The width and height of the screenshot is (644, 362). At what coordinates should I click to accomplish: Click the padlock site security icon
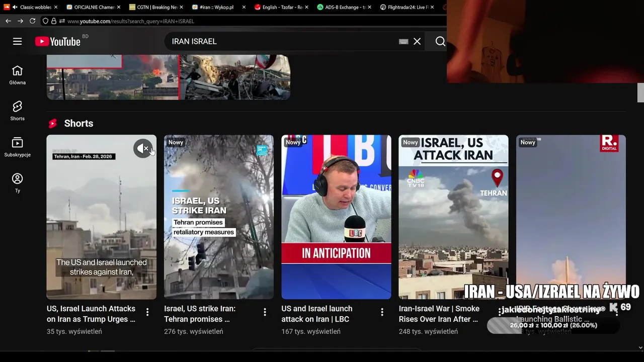[54, 21]
